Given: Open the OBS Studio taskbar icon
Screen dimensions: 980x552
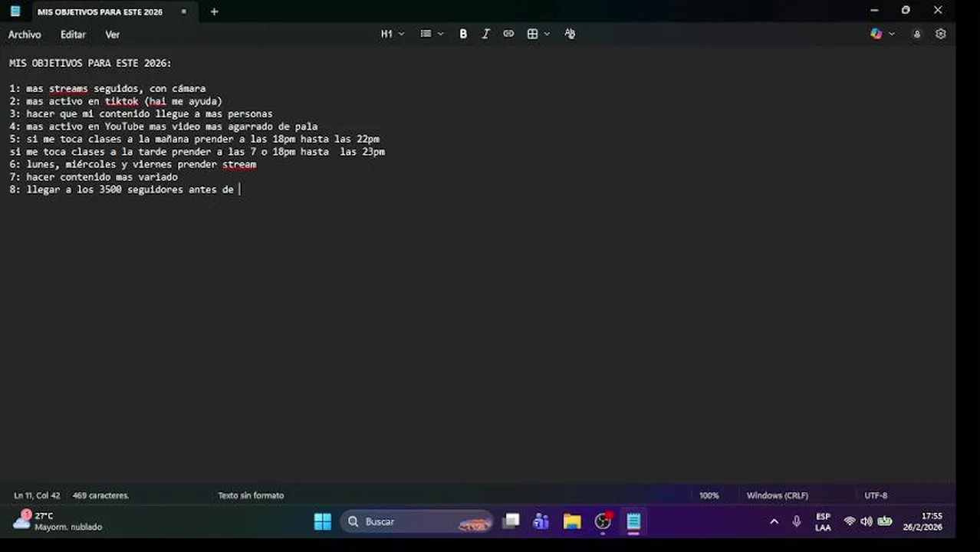Looking at the screenshot, I should (x=603, y=521).
